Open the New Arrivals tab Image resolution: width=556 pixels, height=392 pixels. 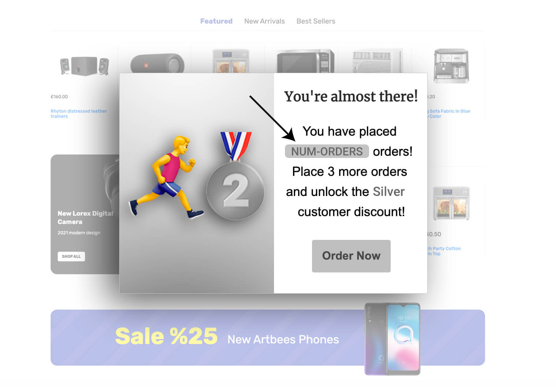tap(264, 21)
